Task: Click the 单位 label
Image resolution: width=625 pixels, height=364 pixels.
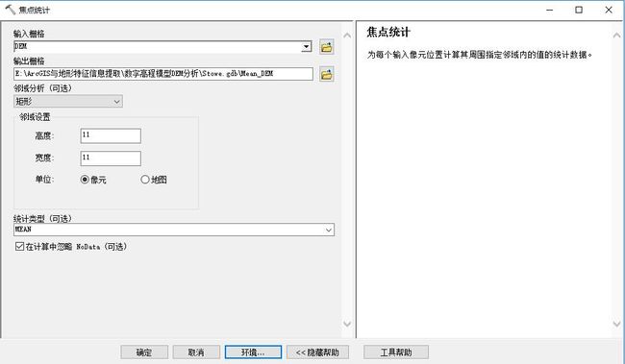Action: [x=44, y=180]
